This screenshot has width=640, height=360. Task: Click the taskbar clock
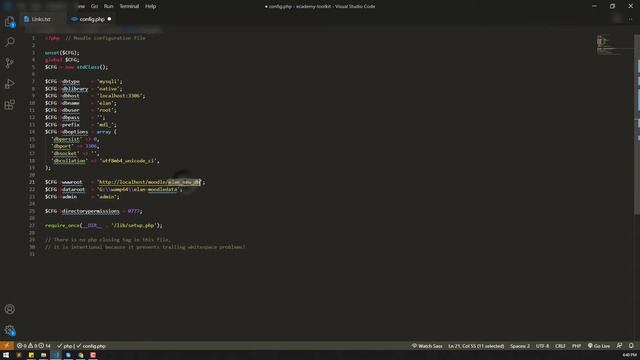tap(629, 355)
